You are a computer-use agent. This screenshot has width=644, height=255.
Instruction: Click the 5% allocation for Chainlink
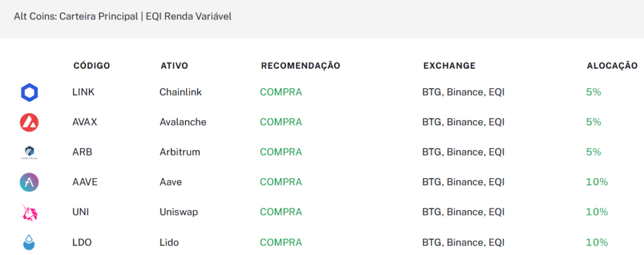594,92
